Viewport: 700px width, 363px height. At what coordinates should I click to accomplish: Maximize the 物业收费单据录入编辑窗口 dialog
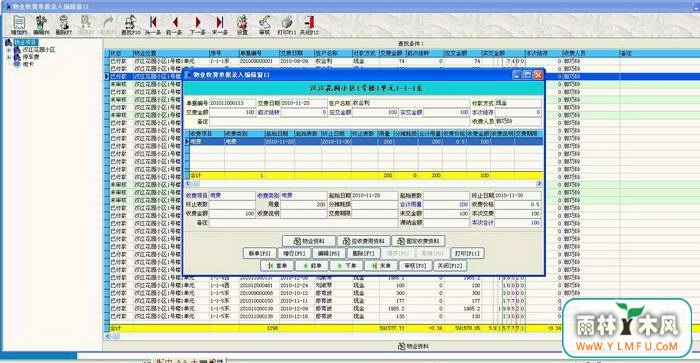point(527,75)
